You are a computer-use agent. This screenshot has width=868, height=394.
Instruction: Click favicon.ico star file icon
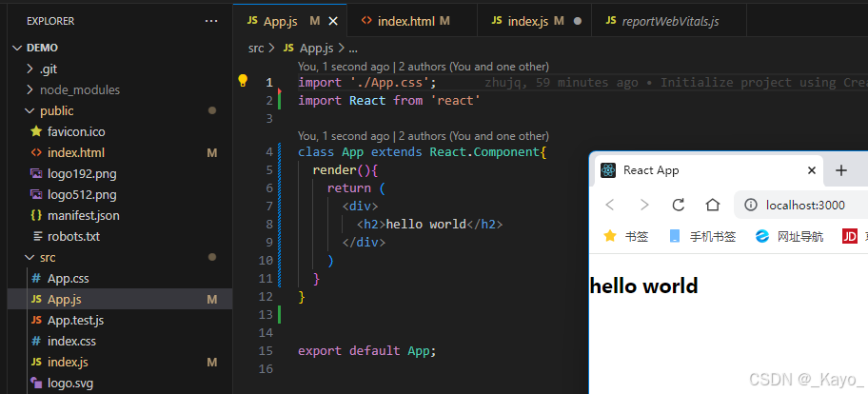click(x=36, y=131)
